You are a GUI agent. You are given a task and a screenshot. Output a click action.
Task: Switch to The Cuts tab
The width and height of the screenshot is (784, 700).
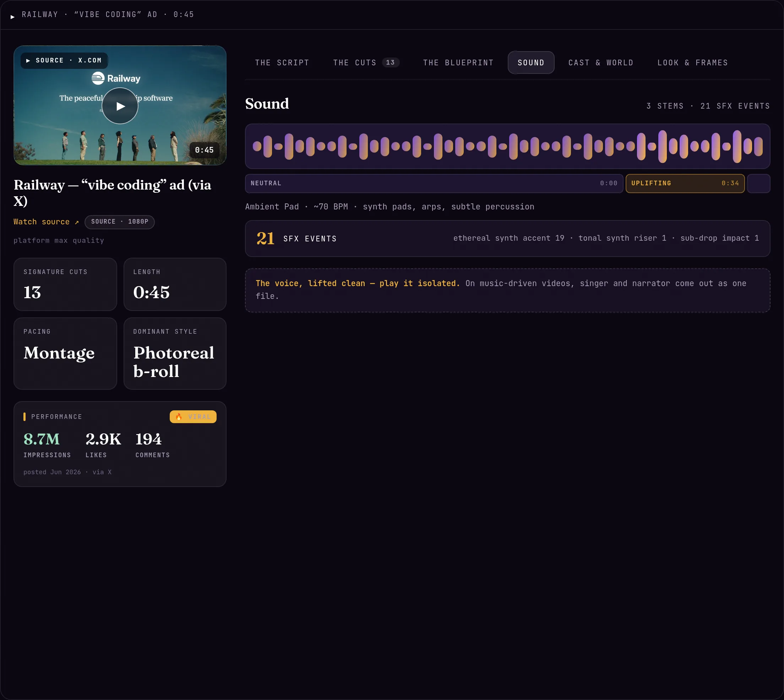click(366, 63)
